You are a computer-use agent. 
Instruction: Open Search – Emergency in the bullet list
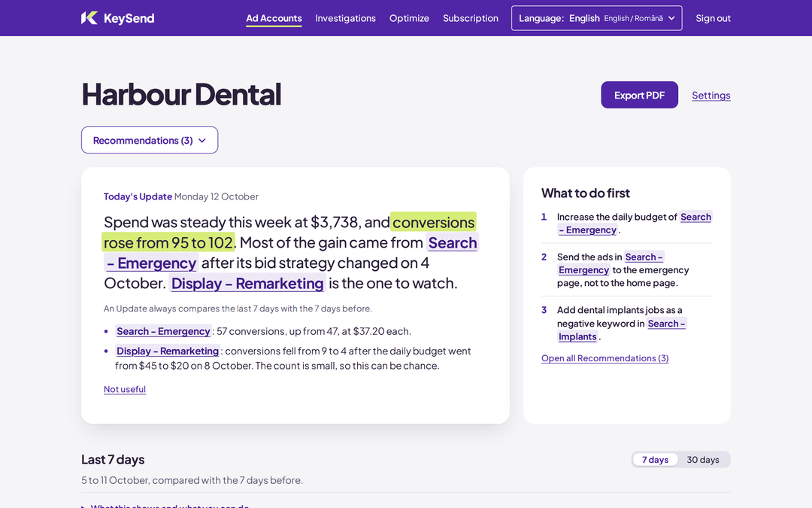[x=163, y=331]
